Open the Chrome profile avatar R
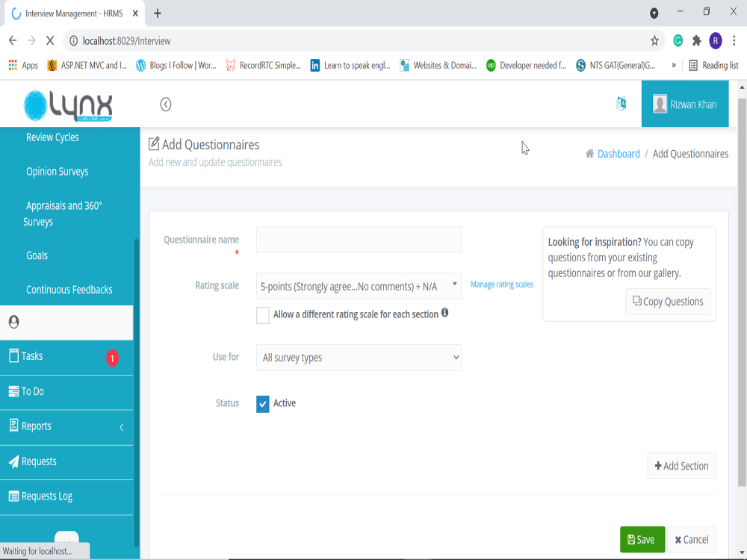 (715, 41)
